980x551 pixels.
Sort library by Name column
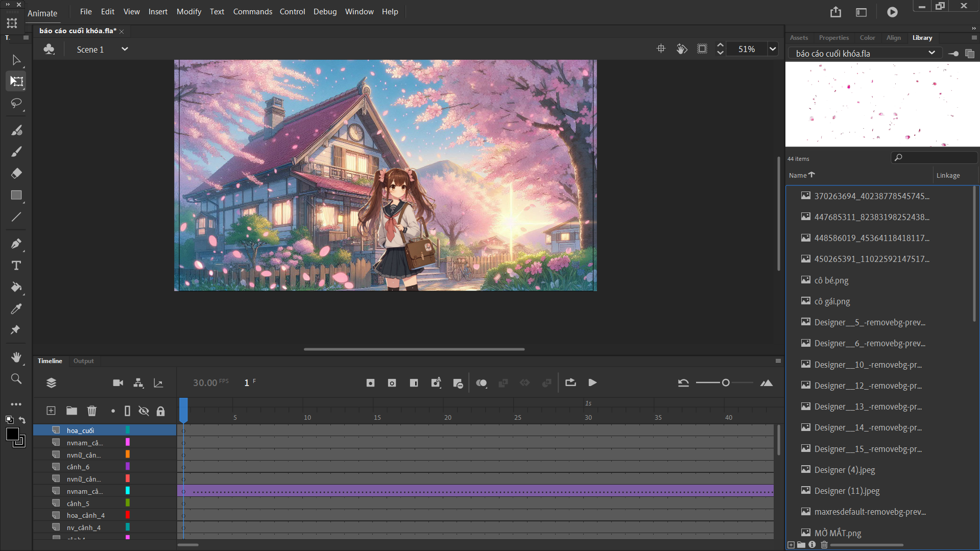pos(801,175)
